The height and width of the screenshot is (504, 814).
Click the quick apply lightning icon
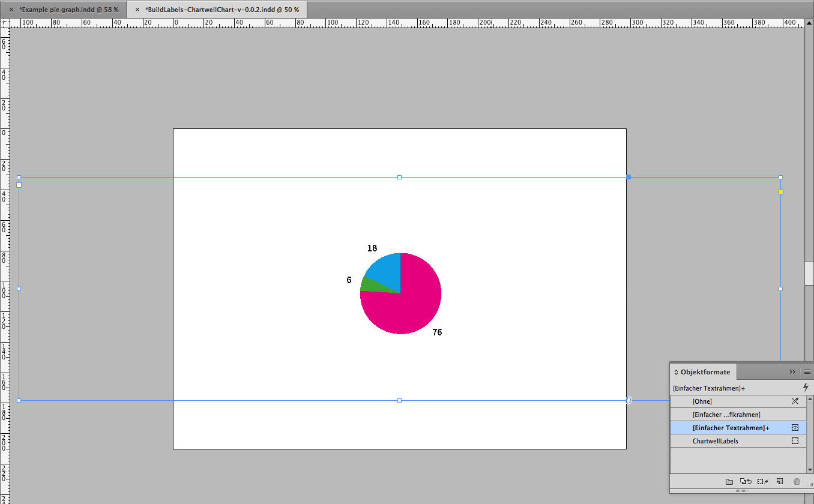(806, 388)
